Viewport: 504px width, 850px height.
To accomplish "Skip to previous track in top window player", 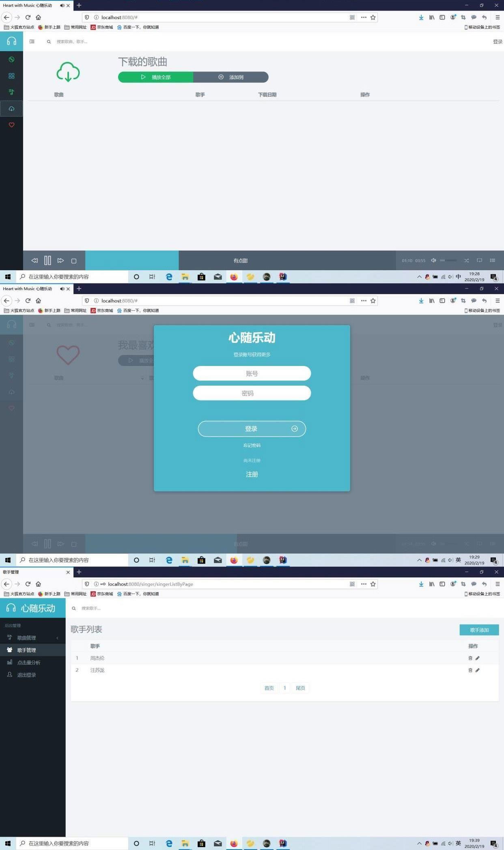I will coord(34,260).
